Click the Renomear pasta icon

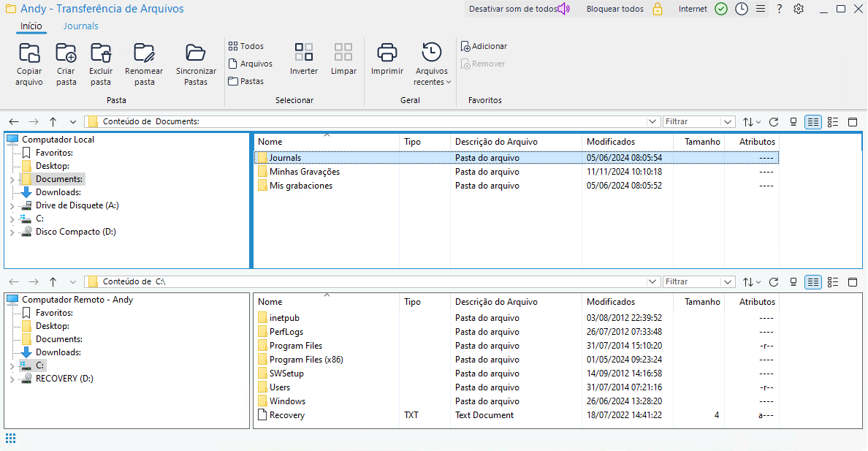(145, 53)
